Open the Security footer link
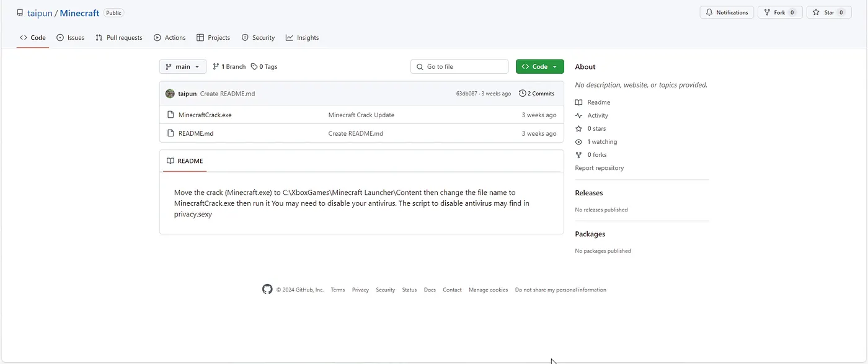The height and width of the screenshot is (364, 868). coord(386,290)
